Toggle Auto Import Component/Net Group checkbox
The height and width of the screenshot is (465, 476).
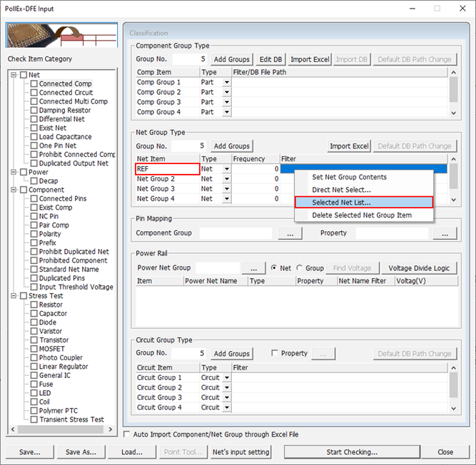(128, 434)
